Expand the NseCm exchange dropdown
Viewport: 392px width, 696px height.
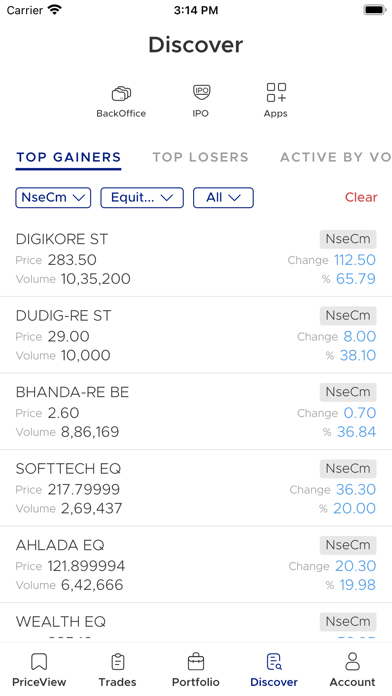pyautogui.click(x=53, y=198)
